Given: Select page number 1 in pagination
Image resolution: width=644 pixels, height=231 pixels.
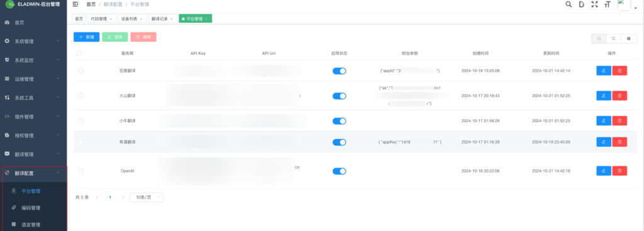Looking at the screenshot, I should (110, 197).
